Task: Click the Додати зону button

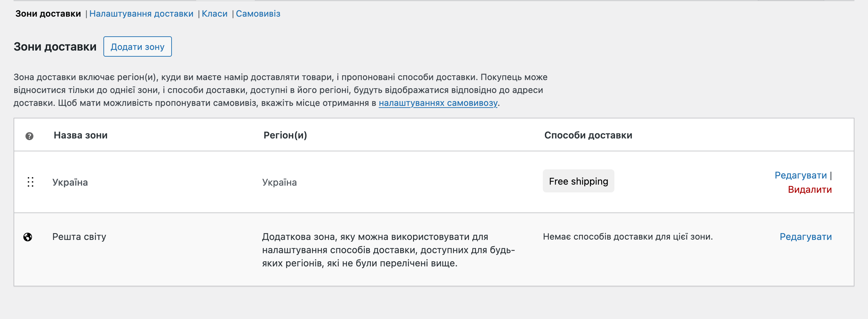Action: 138,46
